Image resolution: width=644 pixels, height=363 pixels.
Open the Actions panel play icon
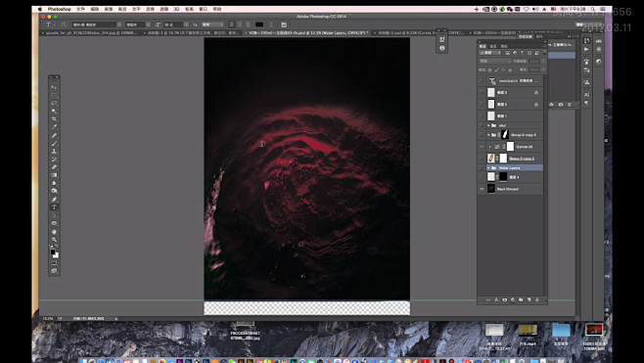coord(586,49)
